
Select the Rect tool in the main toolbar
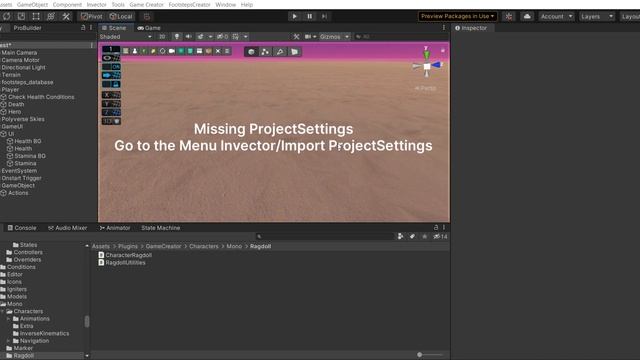[36, 16]
